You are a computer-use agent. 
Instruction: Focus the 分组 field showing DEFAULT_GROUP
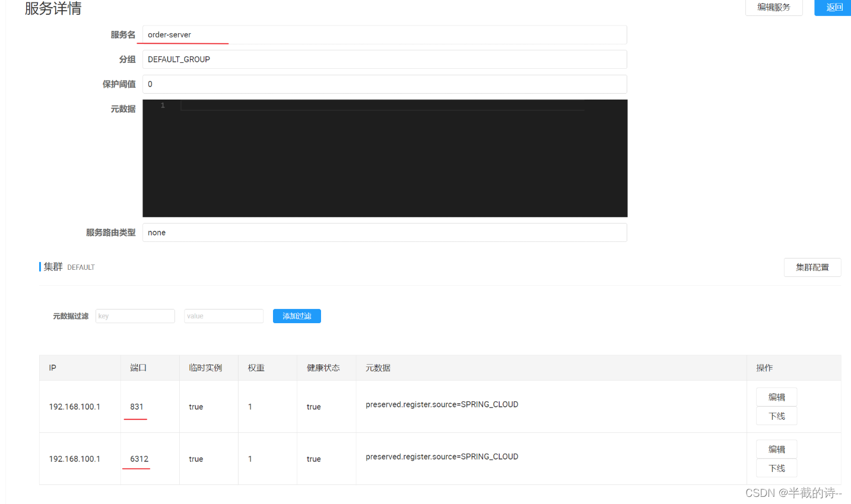tap(385, 59)
